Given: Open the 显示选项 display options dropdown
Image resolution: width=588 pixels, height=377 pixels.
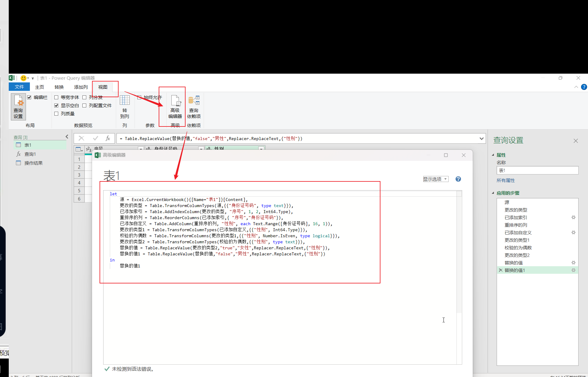Looking at the screenshot, I should 435,179.
